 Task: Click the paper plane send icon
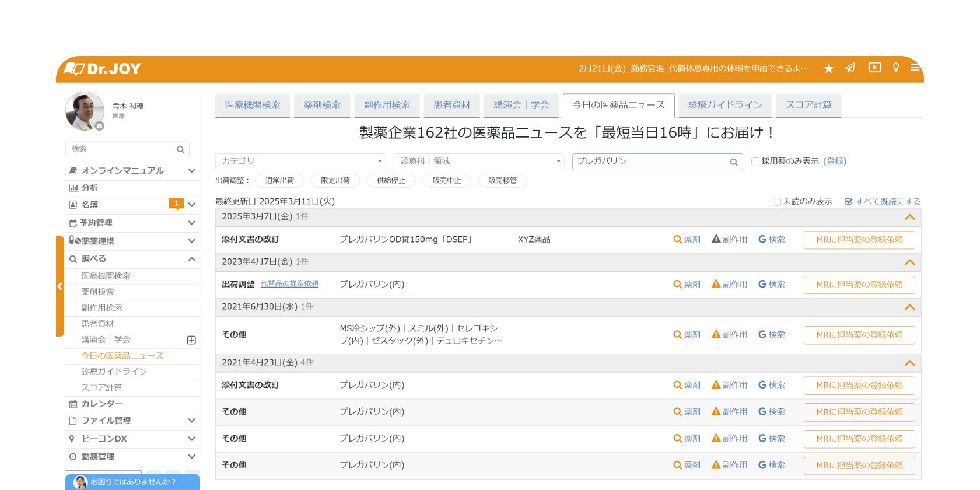click(850, 68)
